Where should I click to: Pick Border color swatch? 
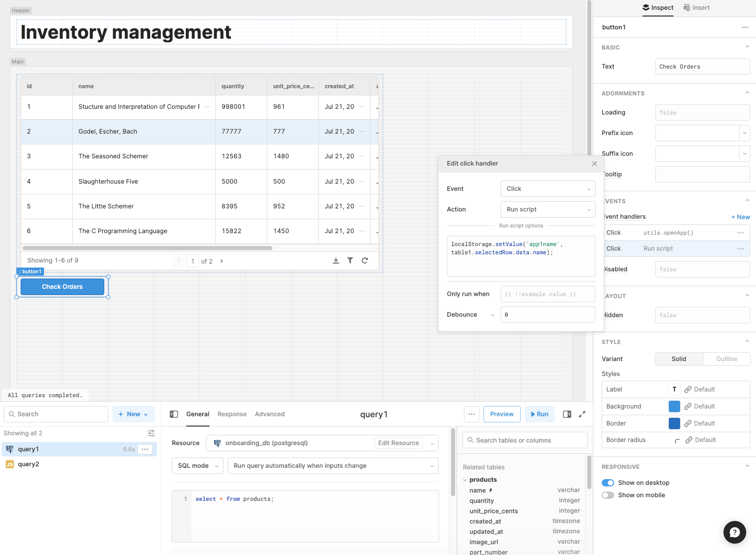tap(674, 423)
